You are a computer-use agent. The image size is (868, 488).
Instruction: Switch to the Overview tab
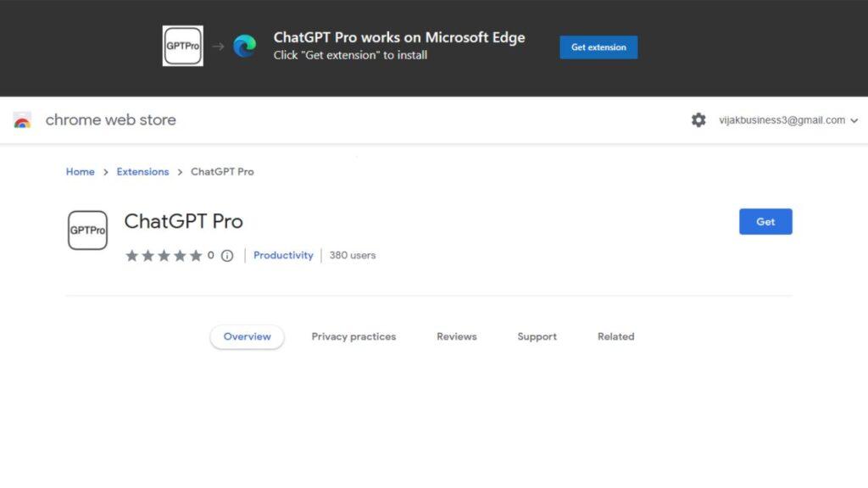[x=247, y=336]
